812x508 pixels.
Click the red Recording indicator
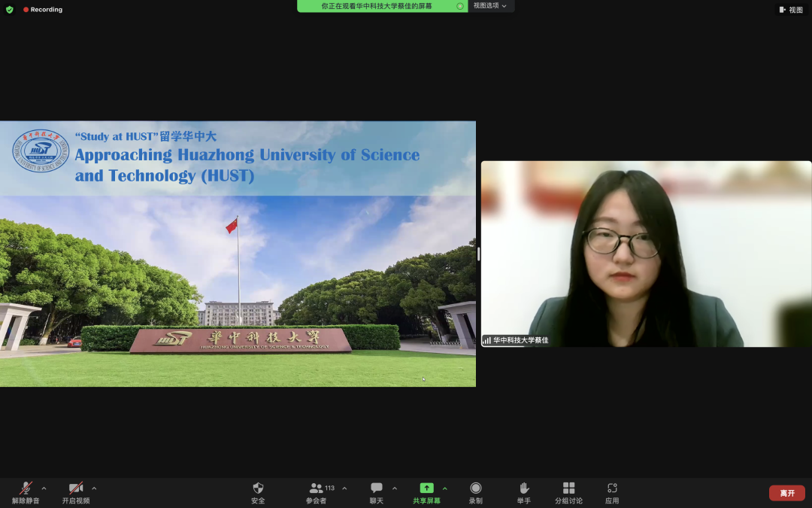point(42,9)
